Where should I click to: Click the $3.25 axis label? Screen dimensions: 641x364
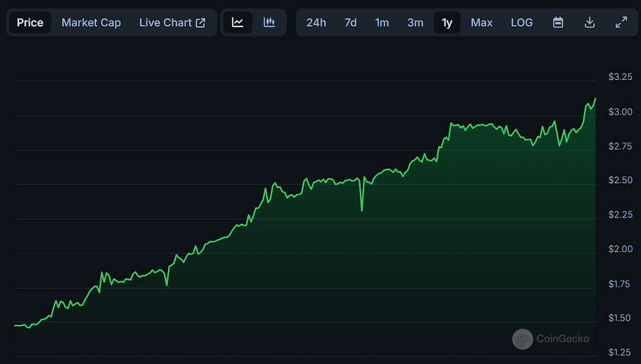pos(620,77)
